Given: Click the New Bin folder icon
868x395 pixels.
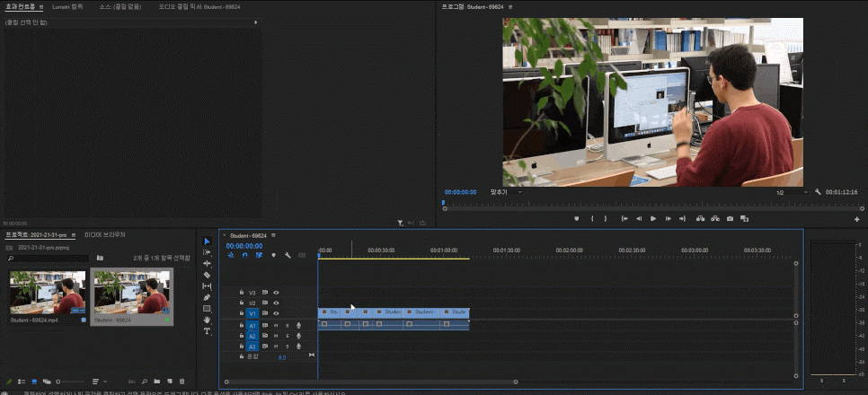Looking at the screenshot, I should point(156,382).
